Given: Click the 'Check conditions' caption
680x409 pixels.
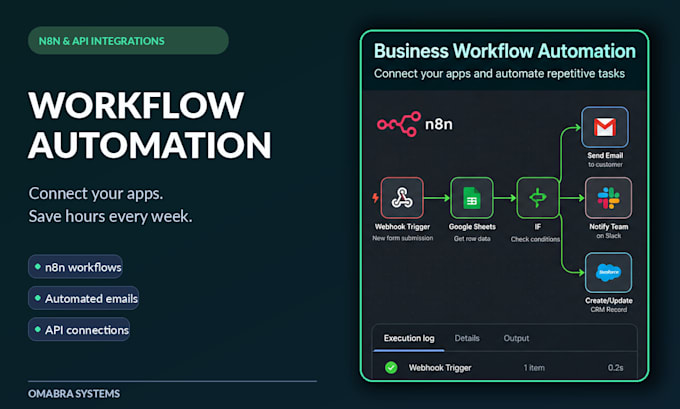Looking at the screenshot, I should 535,239.
